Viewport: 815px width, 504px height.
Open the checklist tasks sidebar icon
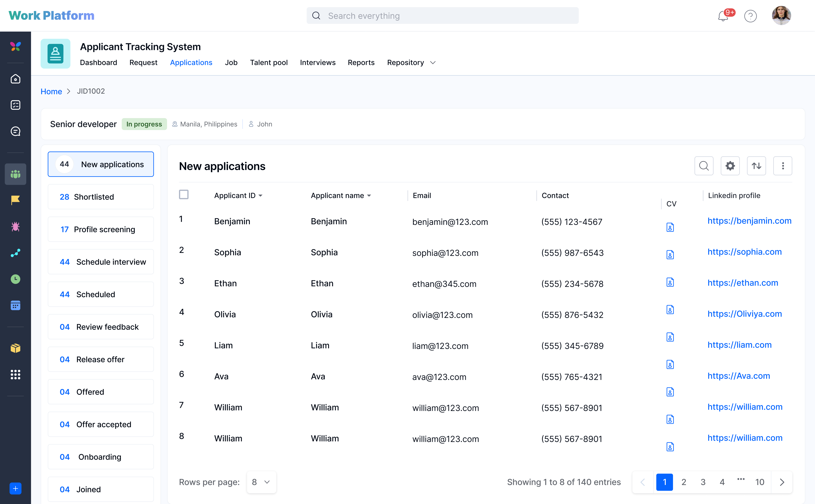[15, 105]
